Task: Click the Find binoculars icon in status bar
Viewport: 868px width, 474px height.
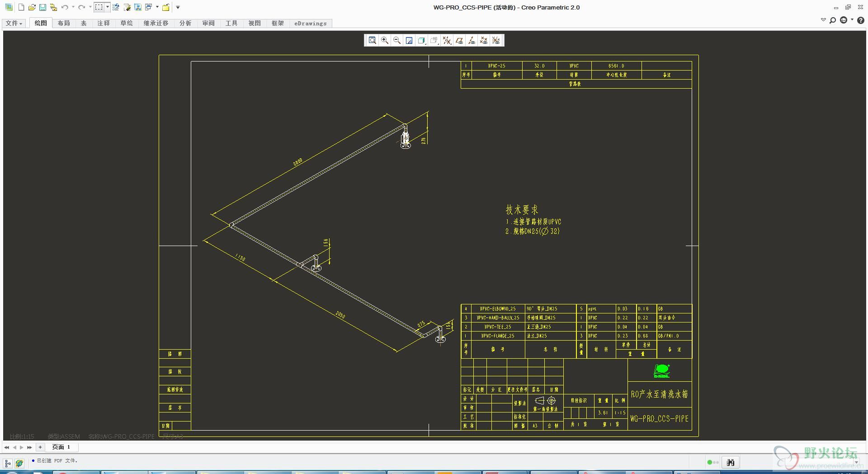Action: pos(731,462)
